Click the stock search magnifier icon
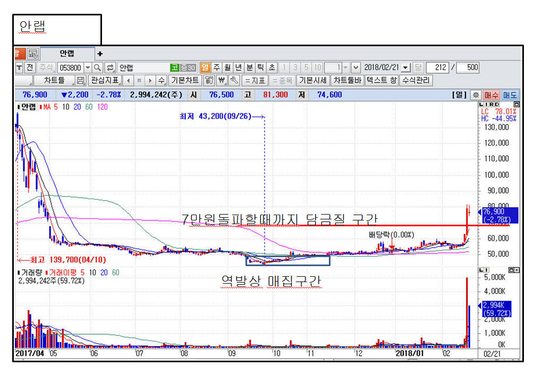 [98, 67]
